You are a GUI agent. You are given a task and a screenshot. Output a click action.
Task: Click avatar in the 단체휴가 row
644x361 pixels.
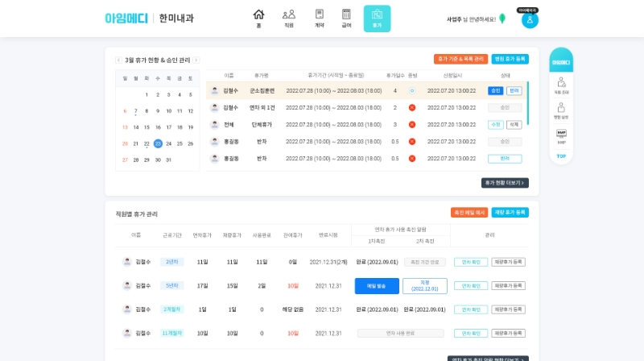pos(214,125)
